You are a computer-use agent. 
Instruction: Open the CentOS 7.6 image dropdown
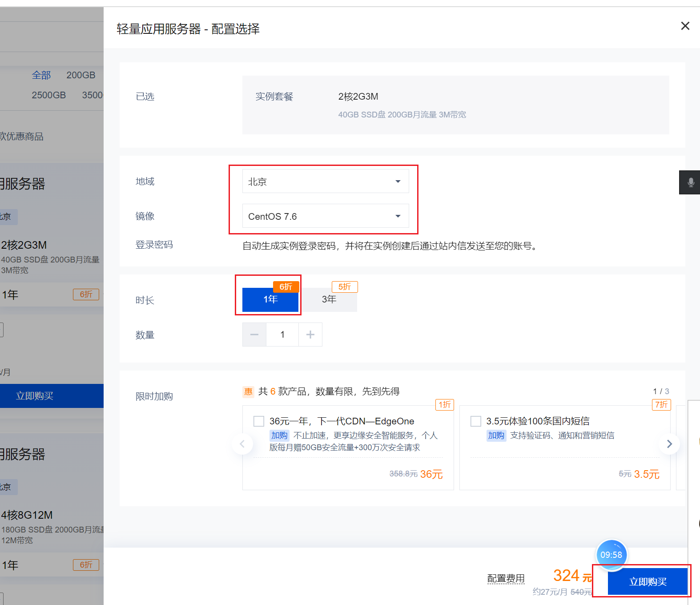(x=325, y=216)
